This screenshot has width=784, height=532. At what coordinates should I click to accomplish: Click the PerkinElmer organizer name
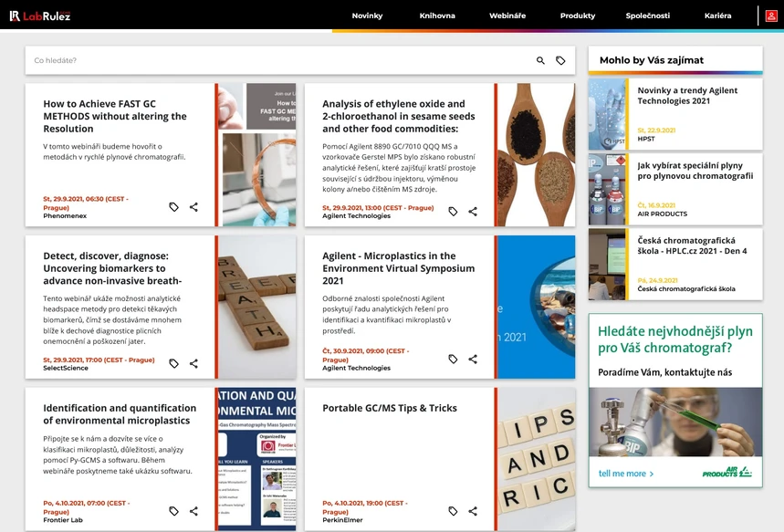pyautogui.click(x=342, y=520)
